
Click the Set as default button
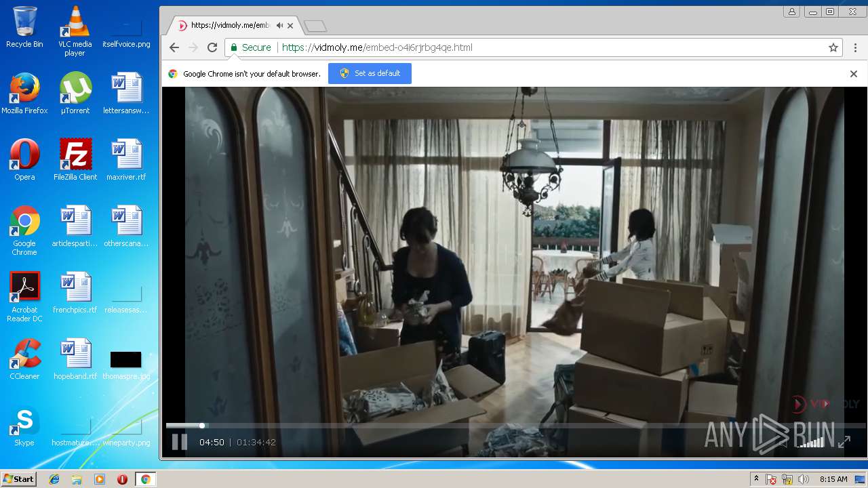[x=370, y=73]
